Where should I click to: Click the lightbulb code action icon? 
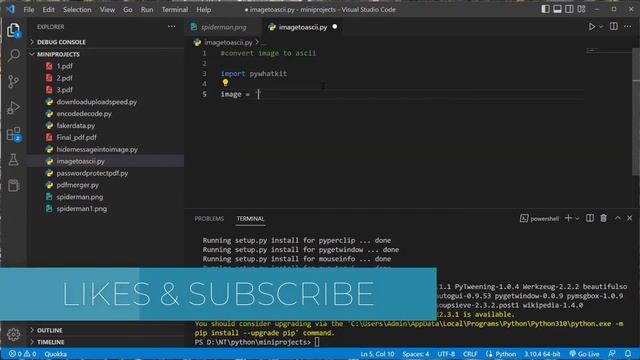pos(225,83)
